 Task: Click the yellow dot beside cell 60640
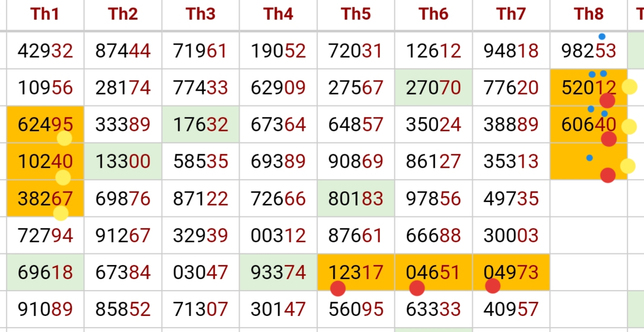pyautogui.click(x=629, y=126)
